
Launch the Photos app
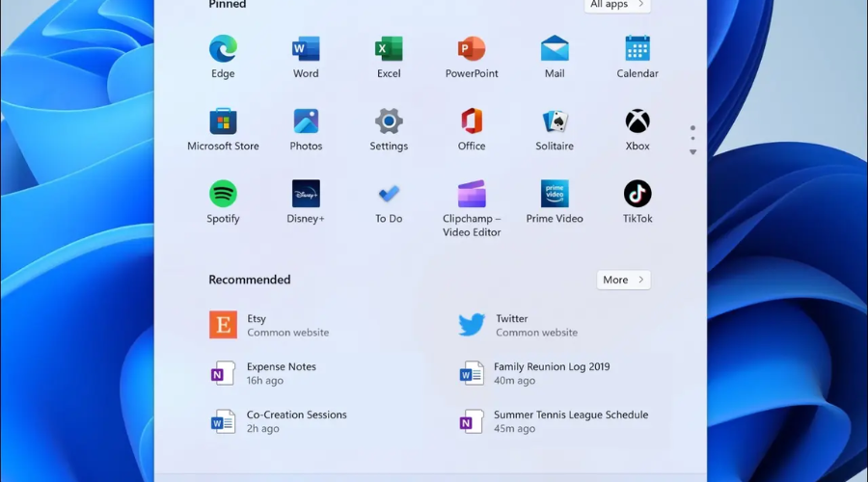(306, 121)
